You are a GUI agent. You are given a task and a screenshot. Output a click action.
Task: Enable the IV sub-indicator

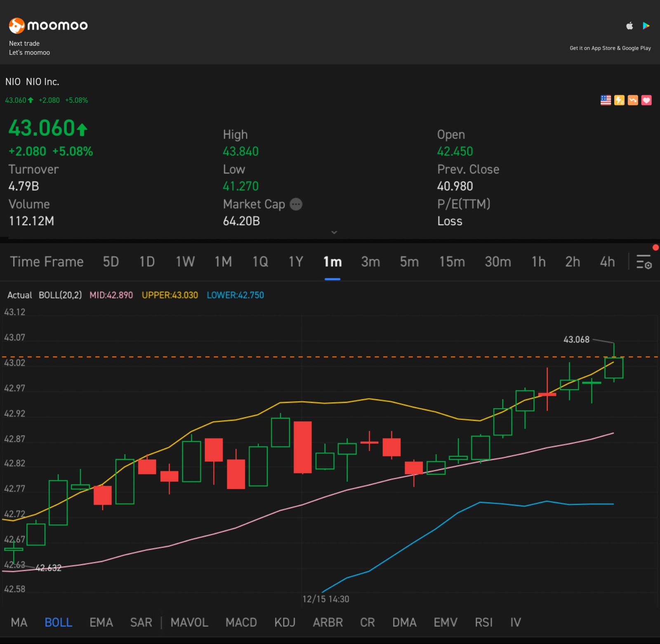(516, 623)
